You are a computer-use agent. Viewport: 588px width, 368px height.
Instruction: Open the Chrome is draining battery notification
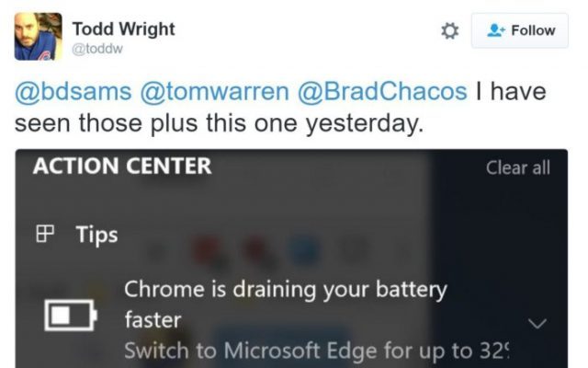tap(286, 305)
